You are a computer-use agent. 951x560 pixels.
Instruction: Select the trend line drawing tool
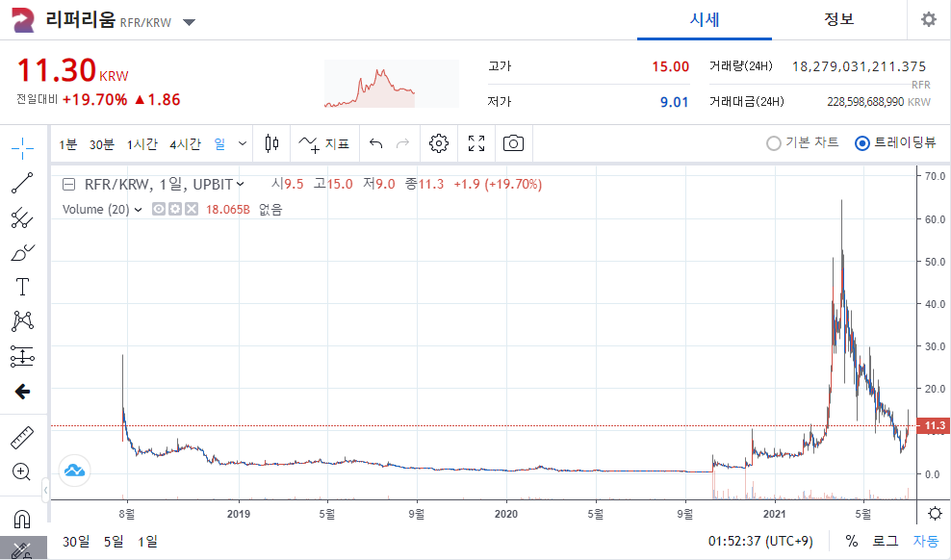click(22, 183)
